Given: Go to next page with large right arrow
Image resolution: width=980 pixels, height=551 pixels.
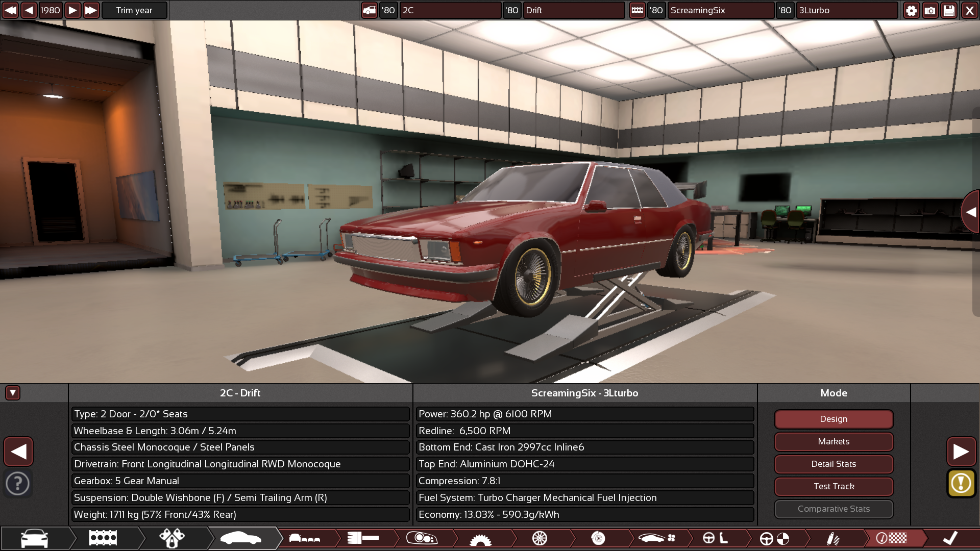Looking at the screenshot, I should 961,452.
